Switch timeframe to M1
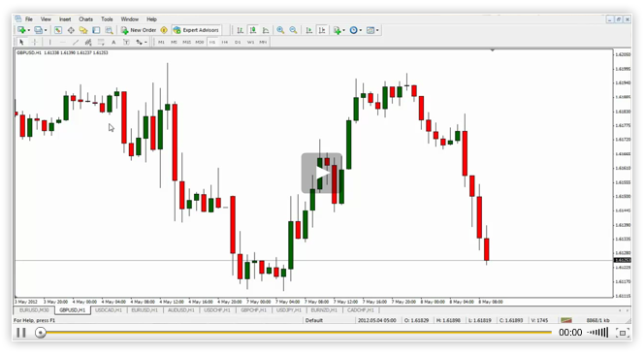 click(161, 42)
